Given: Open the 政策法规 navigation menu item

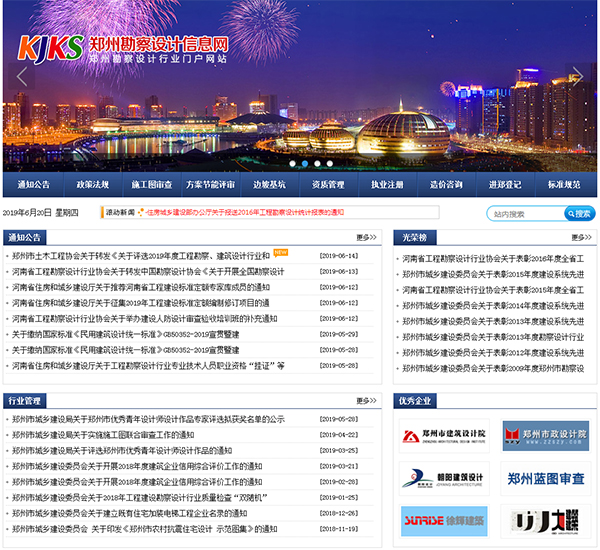Looking at the screenshot, I should (92, 186).
